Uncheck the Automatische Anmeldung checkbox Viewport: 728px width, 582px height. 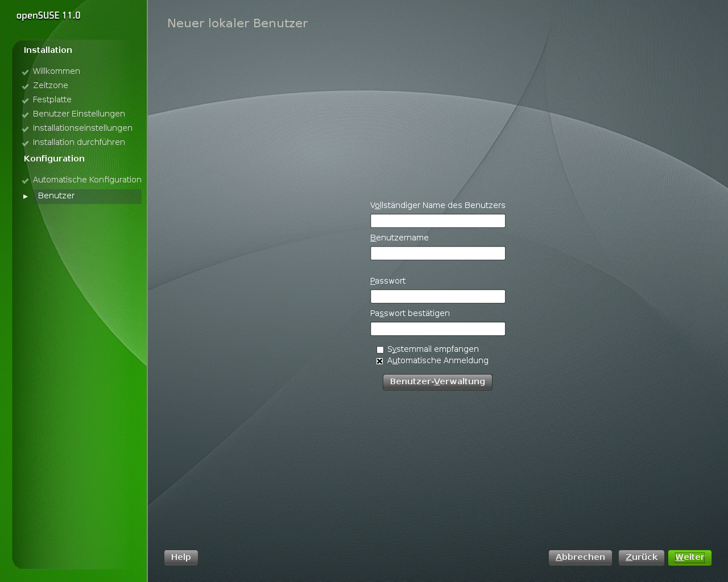click(x=380, y=361)
